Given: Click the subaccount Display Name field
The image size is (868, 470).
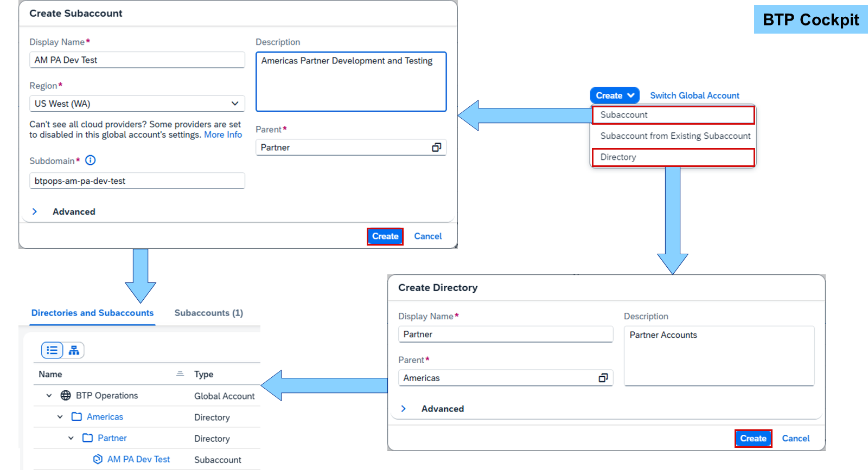Looking at the screenshot, I should pyautogui.click(x=137, y=60).
